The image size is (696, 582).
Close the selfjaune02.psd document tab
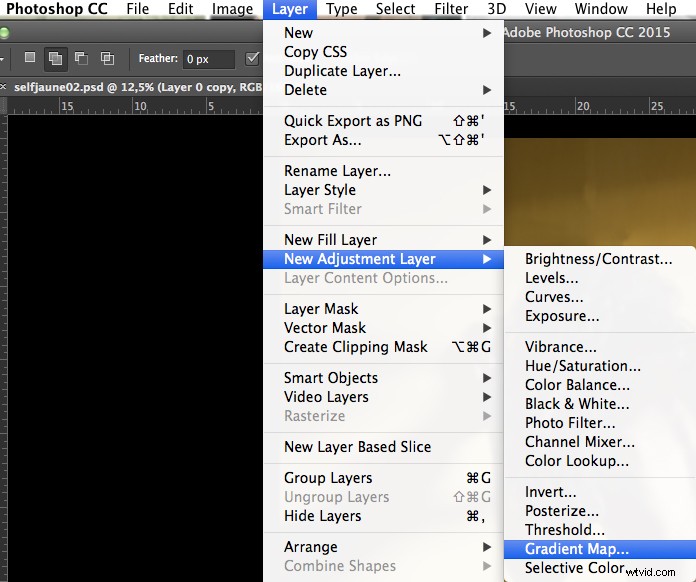pos(3,87)
